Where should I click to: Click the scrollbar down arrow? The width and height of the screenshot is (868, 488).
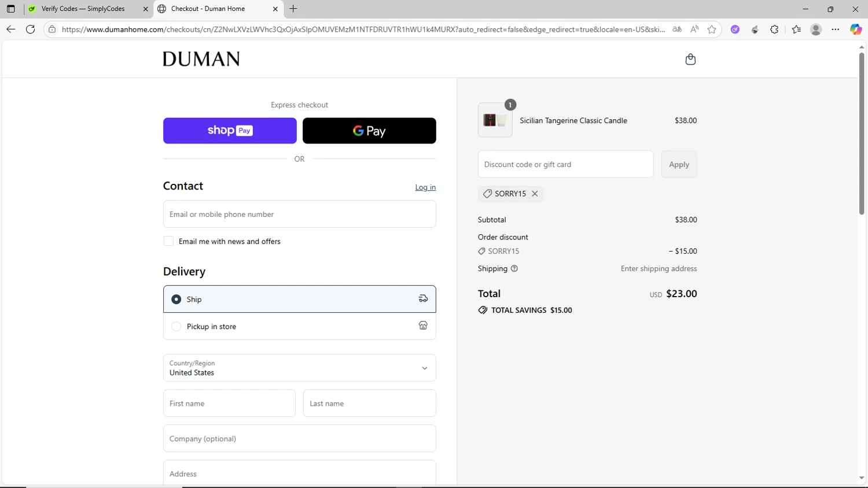tap(862, 478)
